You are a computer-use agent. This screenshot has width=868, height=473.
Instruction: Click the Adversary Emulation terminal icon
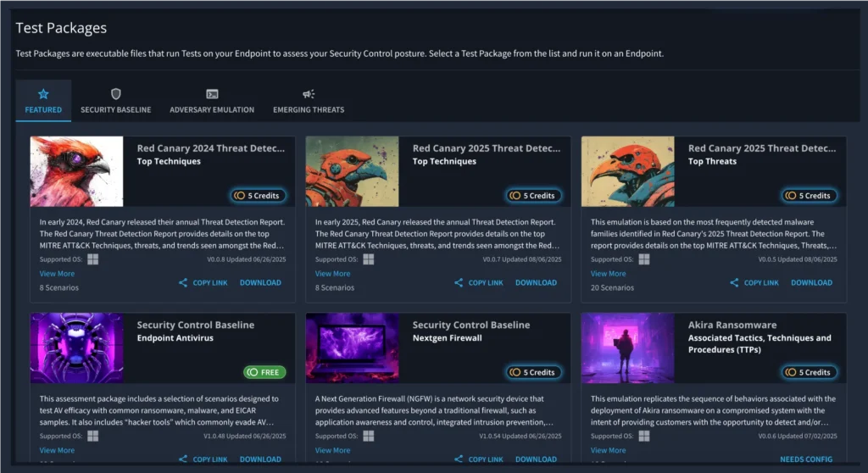click(x=212, y=94)
